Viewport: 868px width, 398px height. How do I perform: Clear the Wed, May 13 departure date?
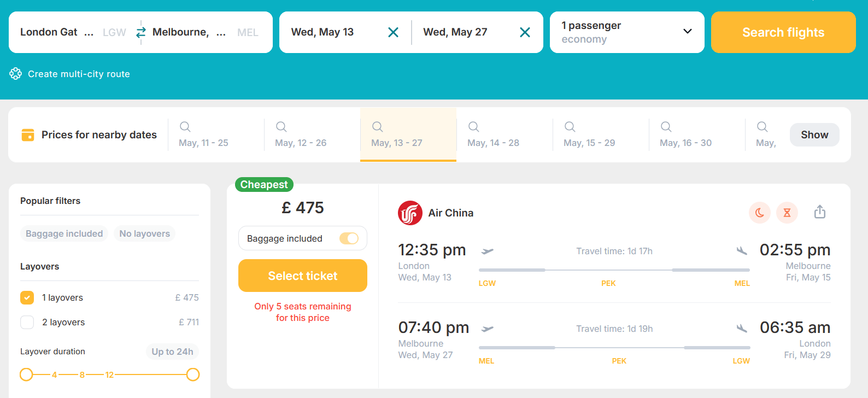(x=393, y=32)
